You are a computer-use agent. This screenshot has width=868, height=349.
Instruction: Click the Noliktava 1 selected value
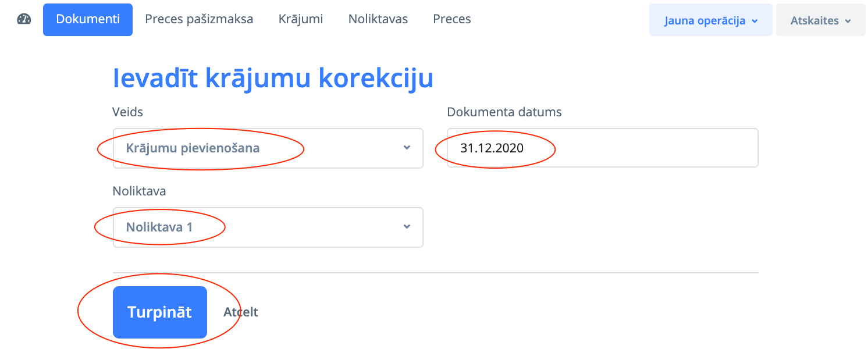(159, 227)
